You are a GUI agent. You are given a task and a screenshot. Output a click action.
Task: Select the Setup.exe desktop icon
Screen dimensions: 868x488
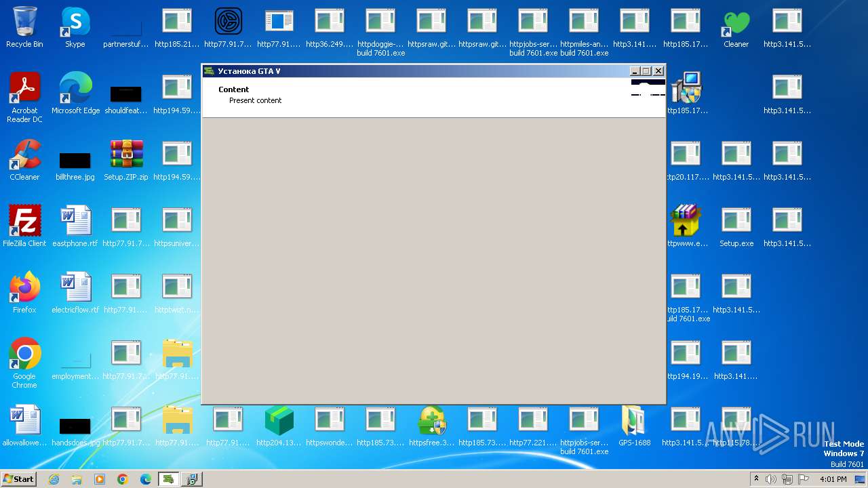point(736,226)
